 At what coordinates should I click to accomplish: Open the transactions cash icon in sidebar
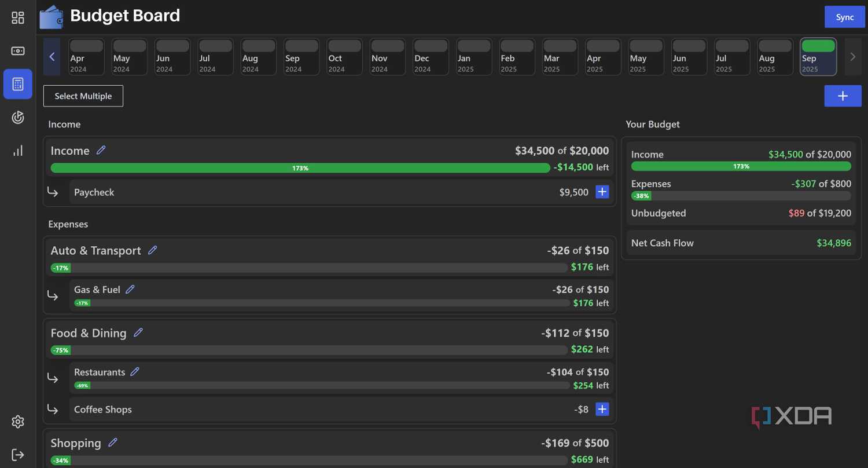tap(18, 51)
